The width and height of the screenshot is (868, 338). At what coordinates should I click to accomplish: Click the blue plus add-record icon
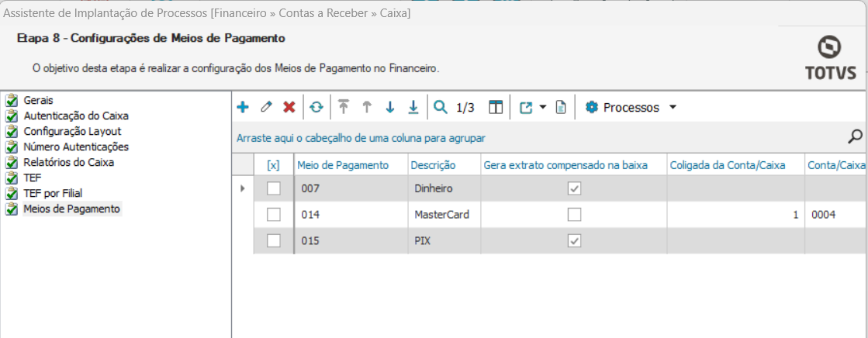click(243, 108)
